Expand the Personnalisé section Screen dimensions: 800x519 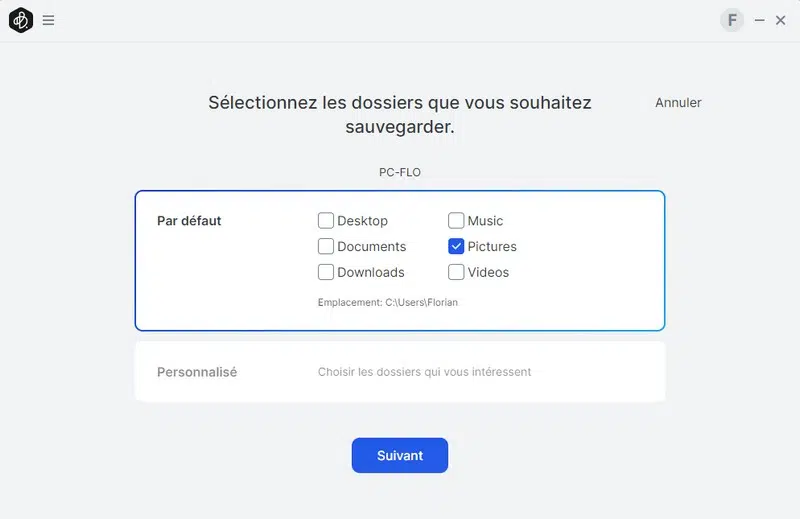[197, 372]
